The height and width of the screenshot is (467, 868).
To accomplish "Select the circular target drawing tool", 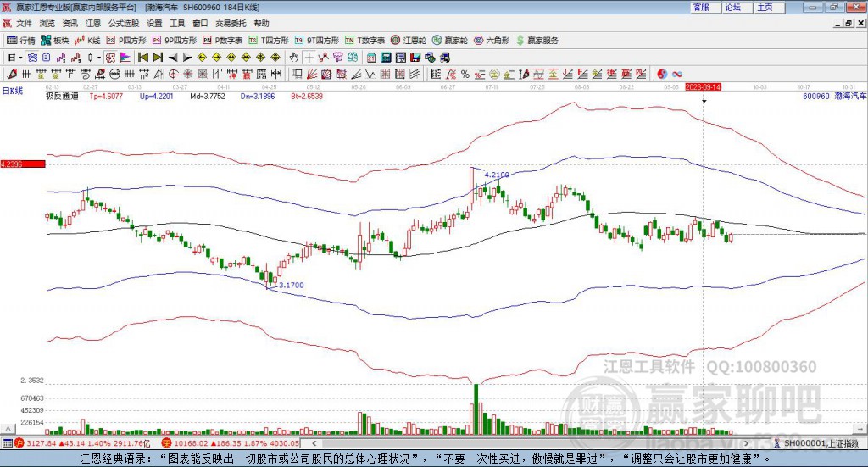I will coord(173,74).
